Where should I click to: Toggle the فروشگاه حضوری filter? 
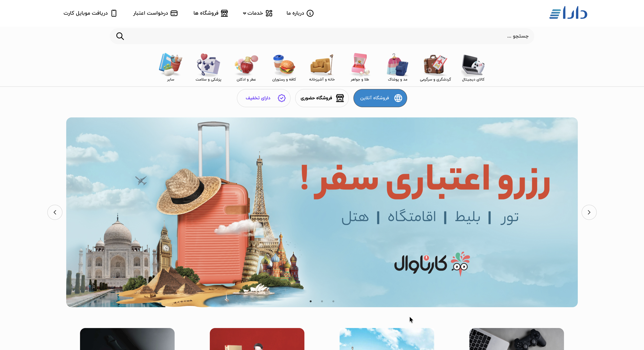[x=322, y=98]
